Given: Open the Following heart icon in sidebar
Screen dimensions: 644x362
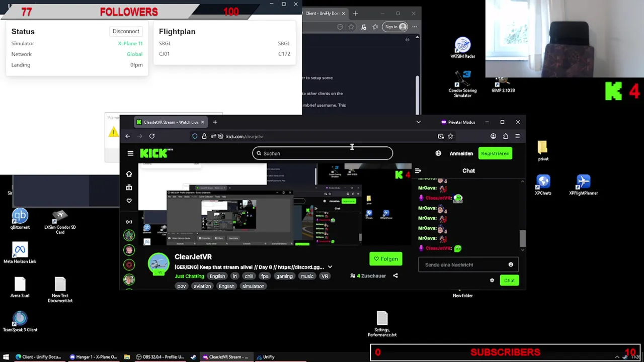Looking at the screenshot, I should [x=129, y=201].
